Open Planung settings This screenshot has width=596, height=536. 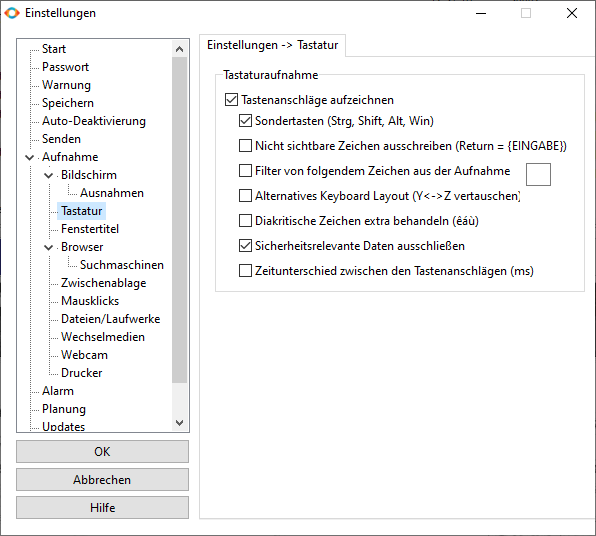point(64,409)
